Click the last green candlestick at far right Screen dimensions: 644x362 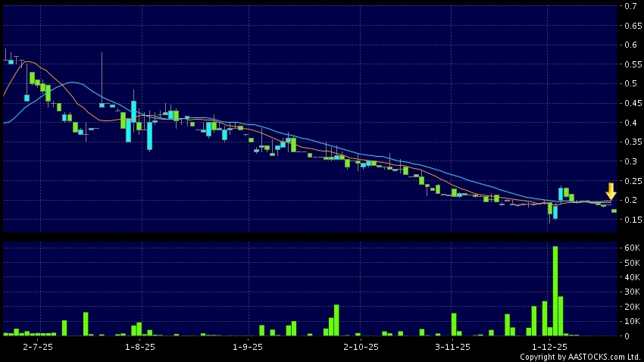(614, 211)
